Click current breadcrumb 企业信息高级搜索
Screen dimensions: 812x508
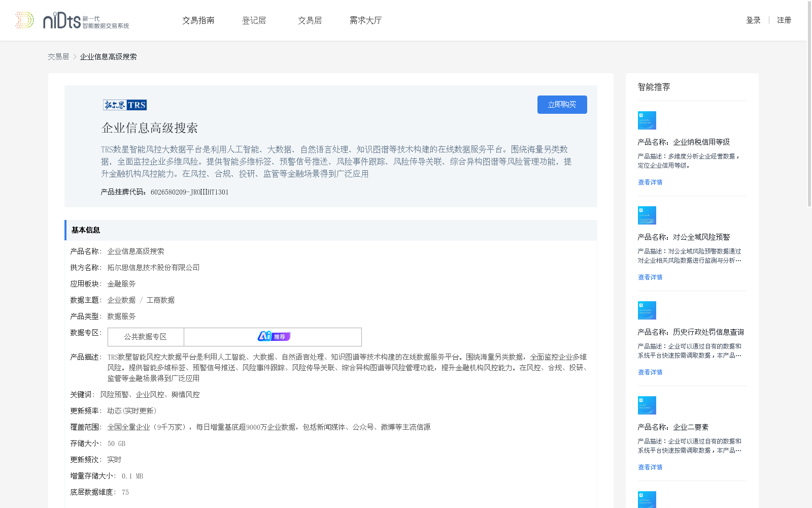[108, 57]
